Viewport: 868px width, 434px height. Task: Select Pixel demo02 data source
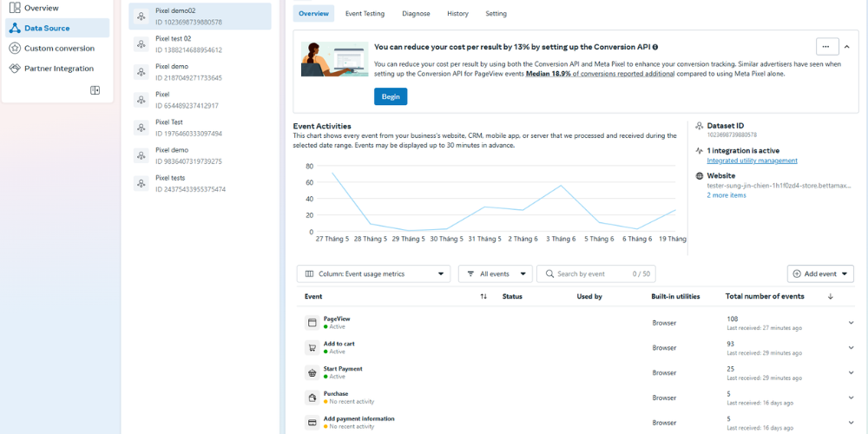point(201,16)
